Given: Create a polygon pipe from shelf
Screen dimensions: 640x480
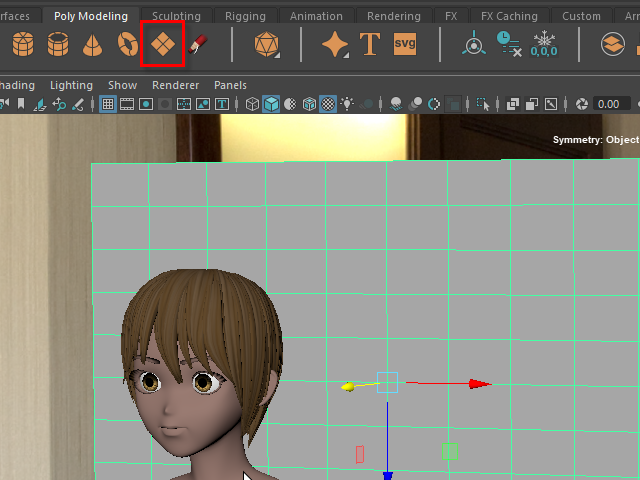Looking at the screenshot, I should tap(59, 44).
